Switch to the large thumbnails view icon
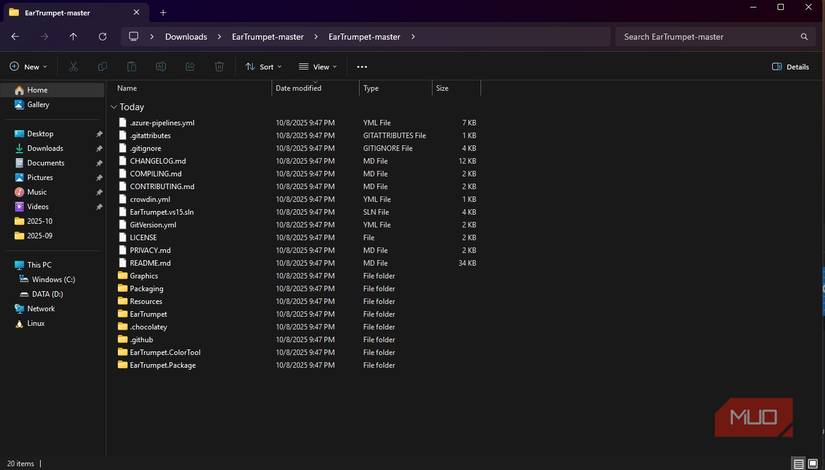Image resolution: width=825 pixels, height=470 pixels. [x=813, y=464]
